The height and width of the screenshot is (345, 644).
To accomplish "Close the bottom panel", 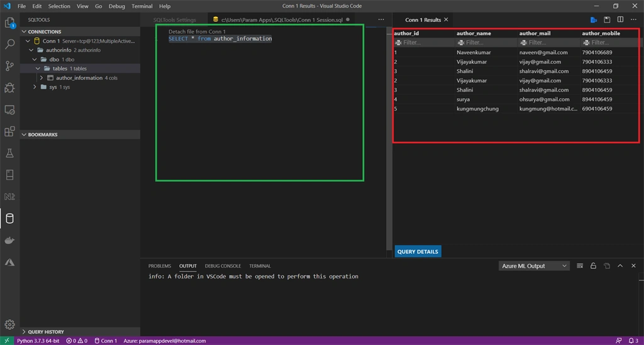I will click(x=633, y=266).
